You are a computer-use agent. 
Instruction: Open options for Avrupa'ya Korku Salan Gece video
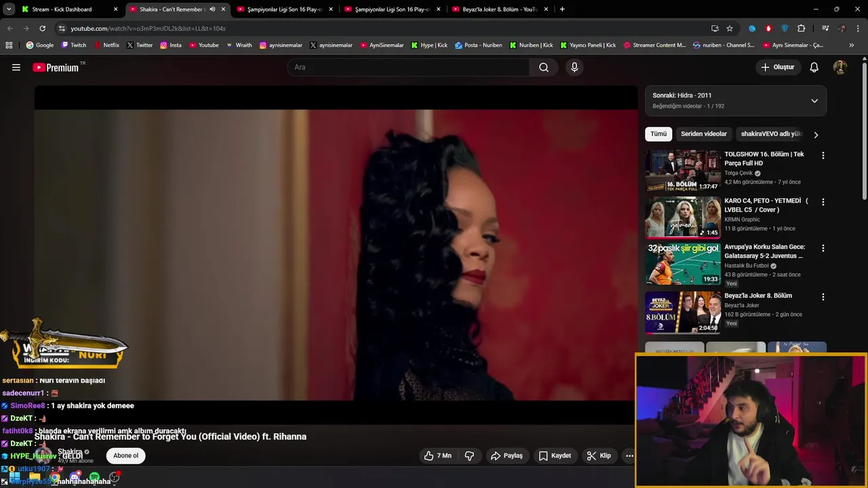tap(823, 248)
